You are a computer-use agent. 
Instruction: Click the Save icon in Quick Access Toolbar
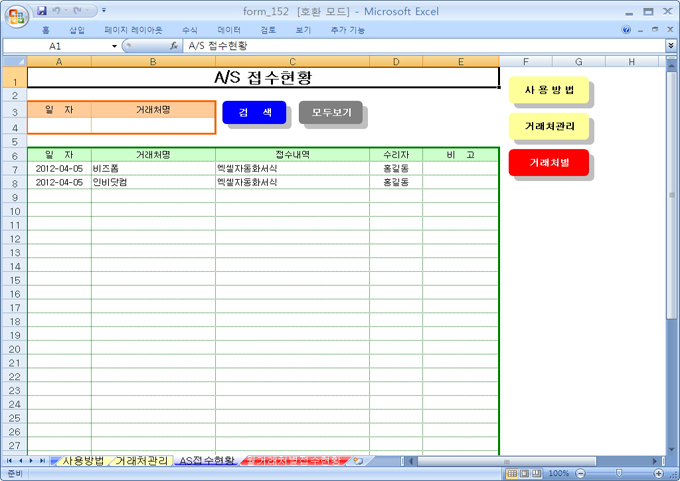[x=42, y=11]
